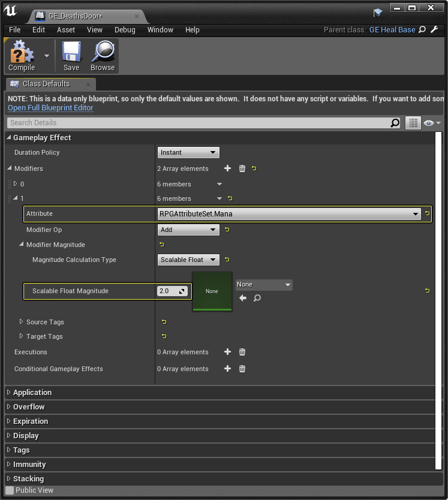This screenshot has width=448, height=500.
Task: Add element to Executions array
Action: [227, 352]
